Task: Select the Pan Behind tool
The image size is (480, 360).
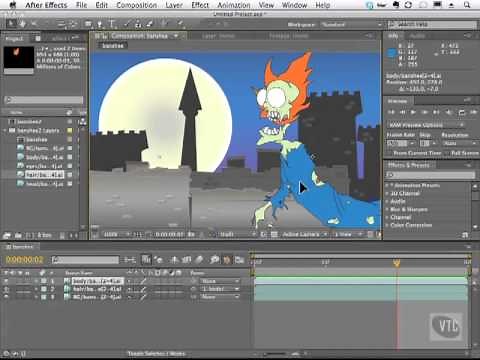Action: [74, 24]
